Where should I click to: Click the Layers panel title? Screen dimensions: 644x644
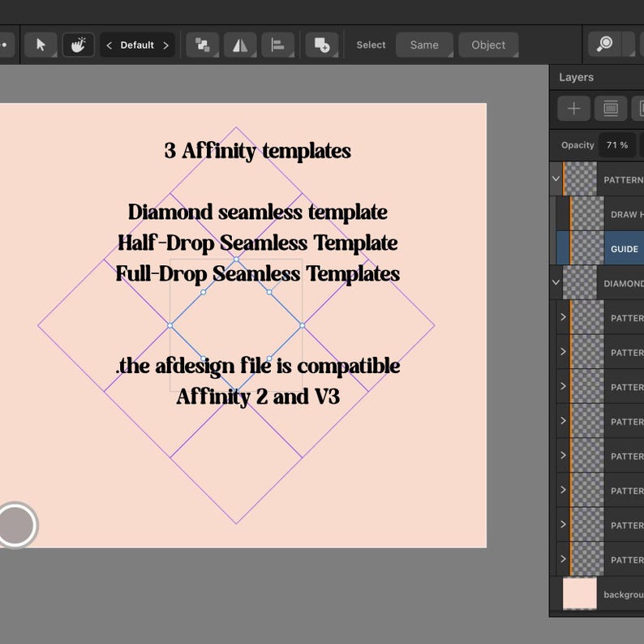576,77
